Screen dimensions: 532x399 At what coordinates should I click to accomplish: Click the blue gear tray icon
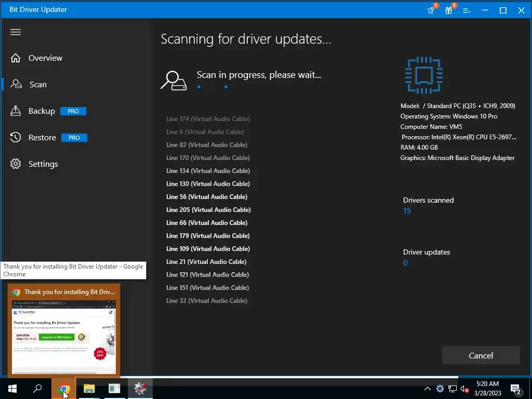point(440,389)
